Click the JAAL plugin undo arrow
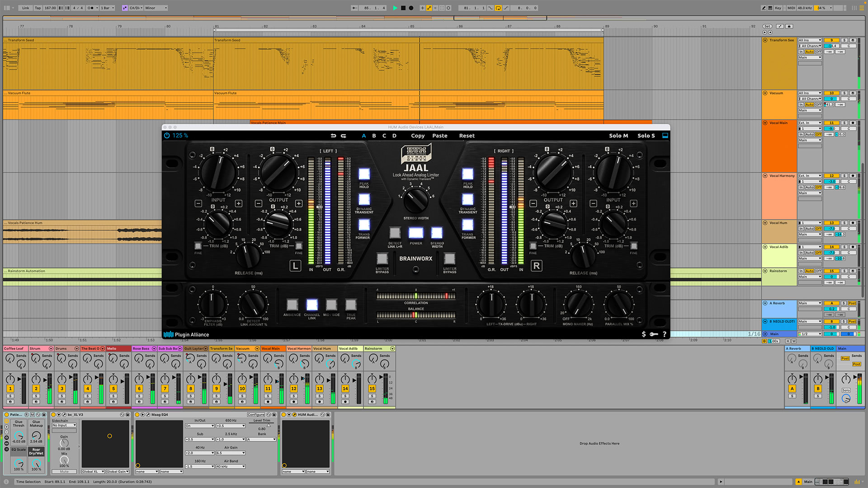The image size is (868, 488). (333, 136)
